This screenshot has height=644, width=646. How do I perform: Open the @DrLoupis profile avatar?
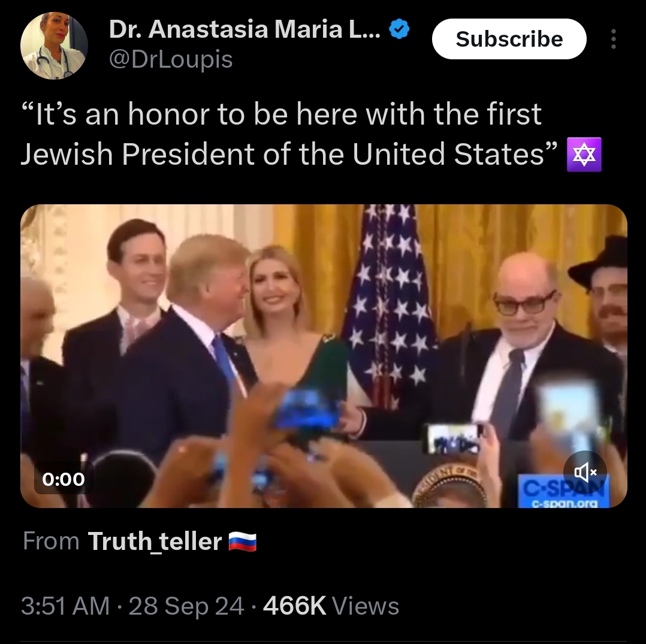coord(54,46)
